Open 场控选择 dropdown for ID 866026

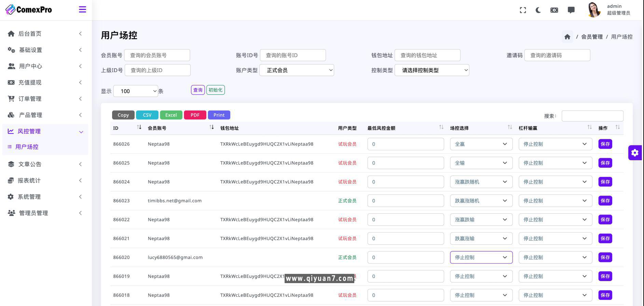[x=481, y=144]
